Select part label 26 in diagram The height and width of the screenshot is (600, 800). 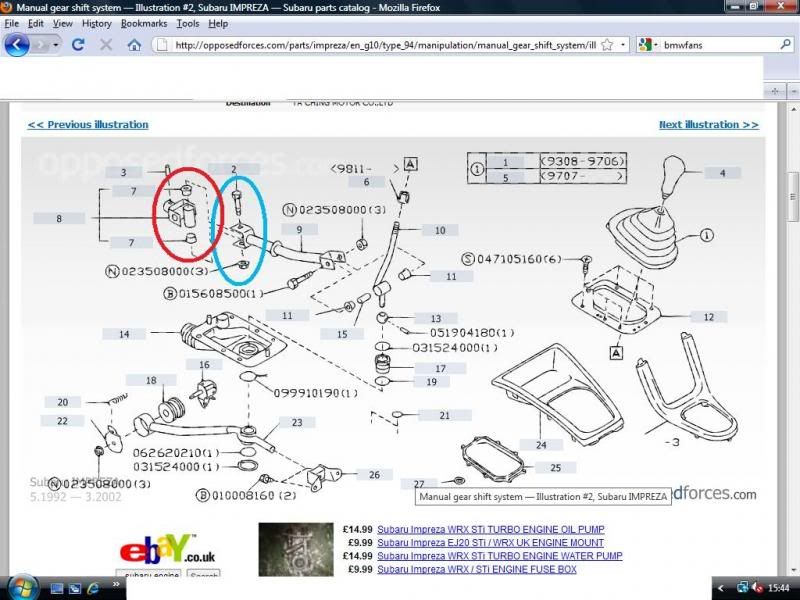click(374, 474)
